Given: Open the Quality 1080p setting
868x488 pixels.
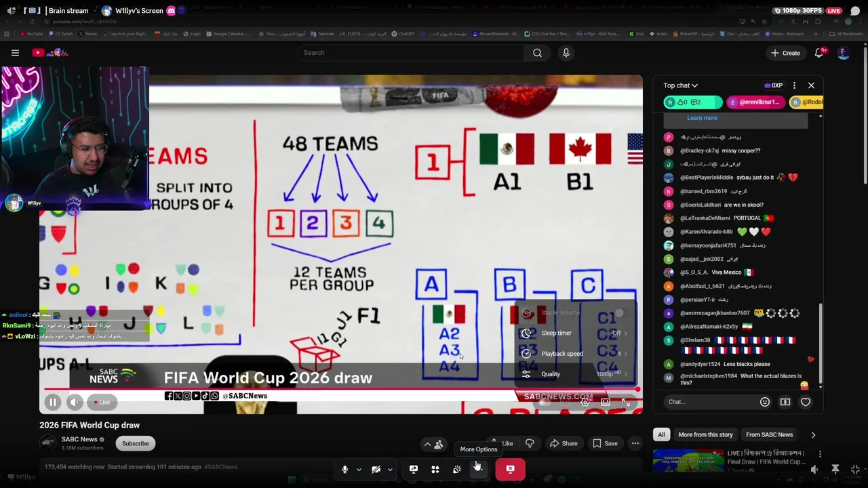Looking at the screenshot, I should (576, 373).
